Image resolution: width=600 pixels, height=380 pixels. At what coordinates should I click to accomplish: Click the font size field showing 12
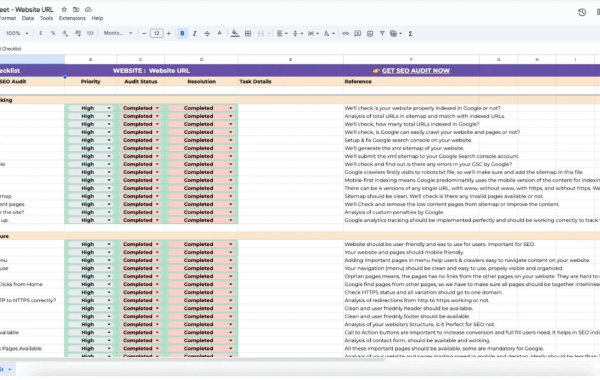[x=157, y=33]
